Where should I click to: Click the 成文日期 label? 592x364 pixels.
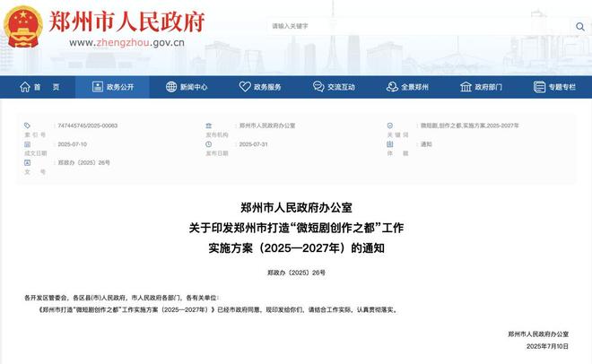pyautogui.click(x=36, y=153)
